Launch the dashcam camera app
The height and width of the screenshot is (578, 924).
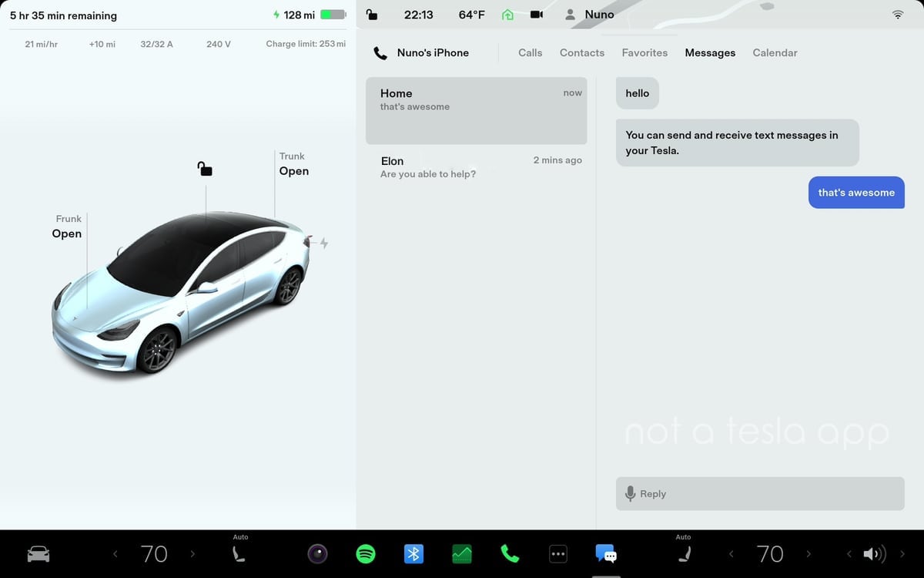click(x=317, y=554)
